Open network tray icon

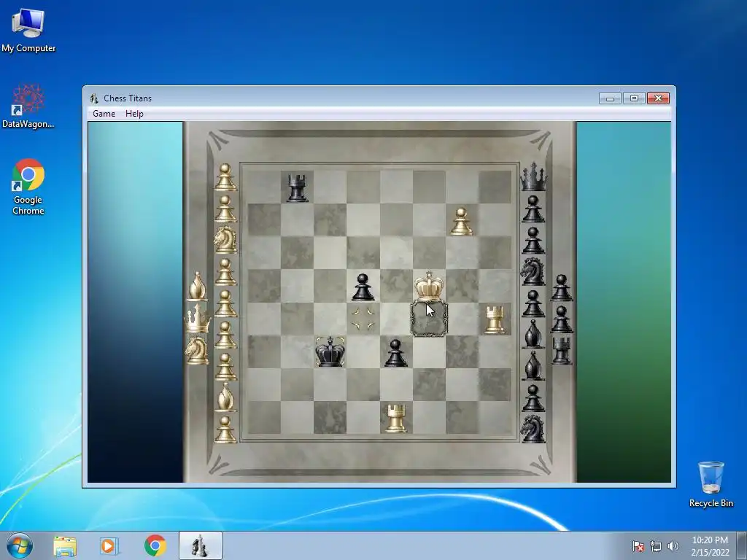click(x=656, y=546)
